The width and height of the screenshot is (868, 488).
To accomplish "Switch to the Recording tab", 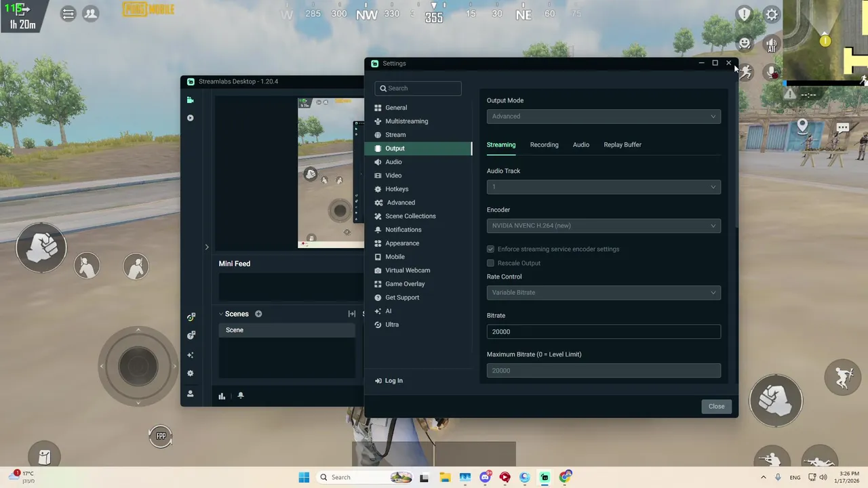I will click(545, 145).
